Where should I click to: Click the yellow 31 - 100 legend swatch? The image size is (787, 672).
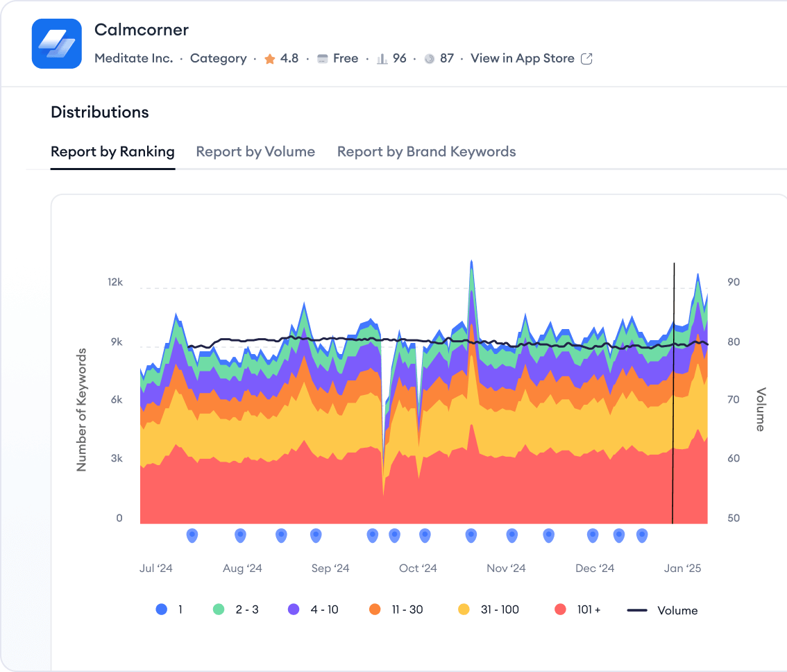click(x=464, y=610)
